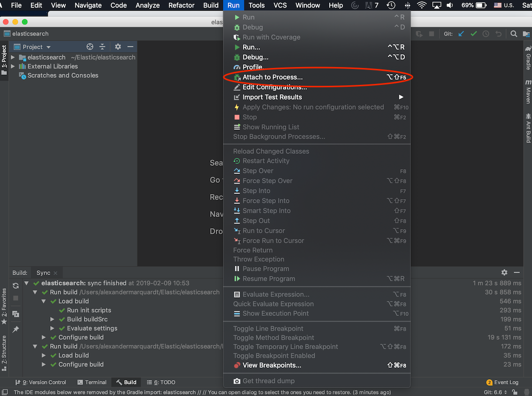The image size is (532, 396).
Task: Click the Build panel gear settings icon
Action: [504, 272]
